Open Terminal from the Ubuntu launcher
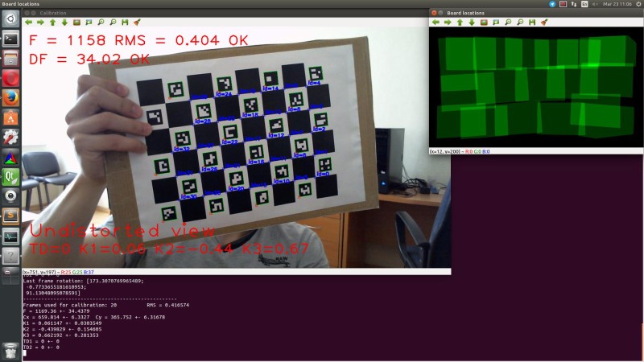 pos(10,38)
